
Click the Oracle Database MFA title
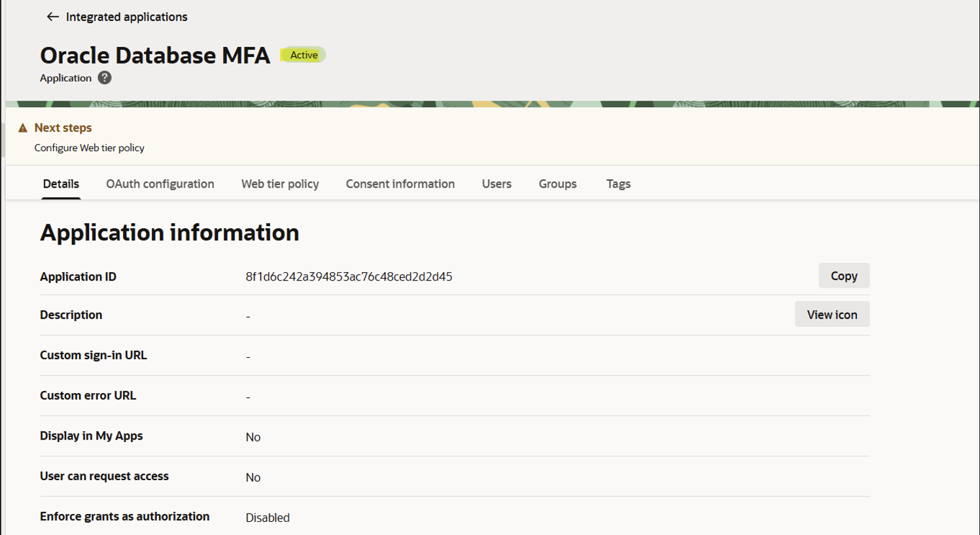(x=155, y=55)
